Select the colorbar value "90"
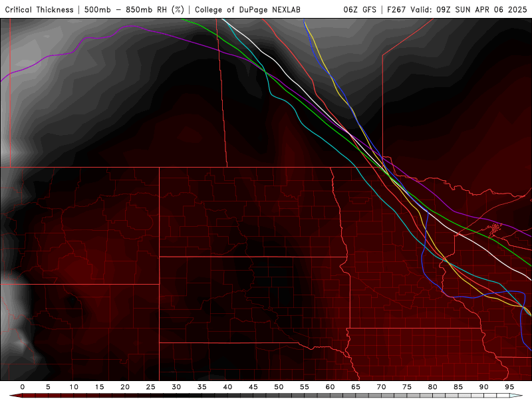 (x=484, y=387)
